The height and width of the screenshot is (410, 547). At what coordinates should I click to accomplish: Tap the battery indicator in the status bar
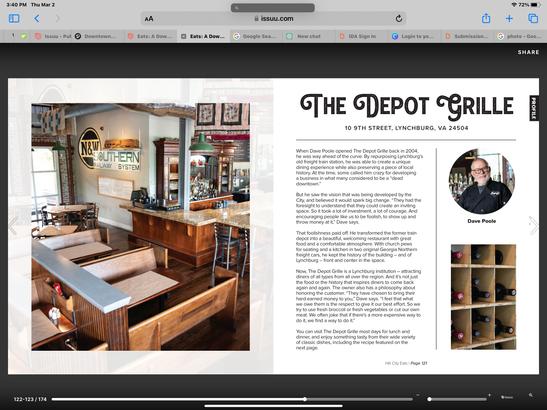[x=535, y=5]
